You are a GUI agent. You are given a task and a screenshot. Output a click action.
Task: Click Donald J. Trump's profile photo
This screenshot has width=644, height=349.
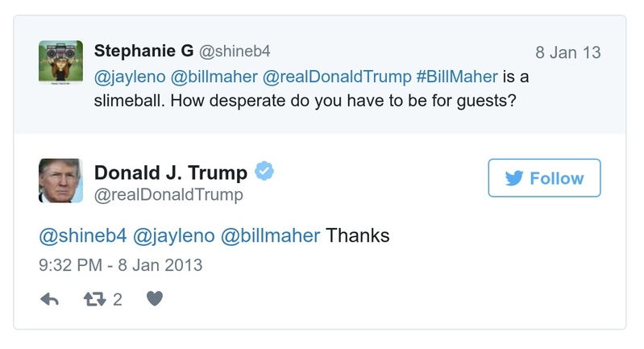pos(60,181)
